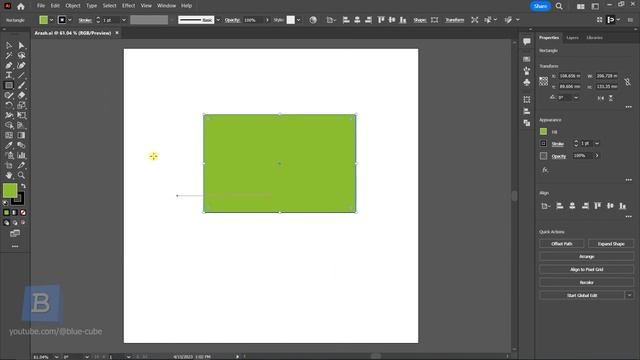Viewport: 640px width, 360px height.
Task: Click the large green fill box in toolbar
Action: tap(10, 191)
